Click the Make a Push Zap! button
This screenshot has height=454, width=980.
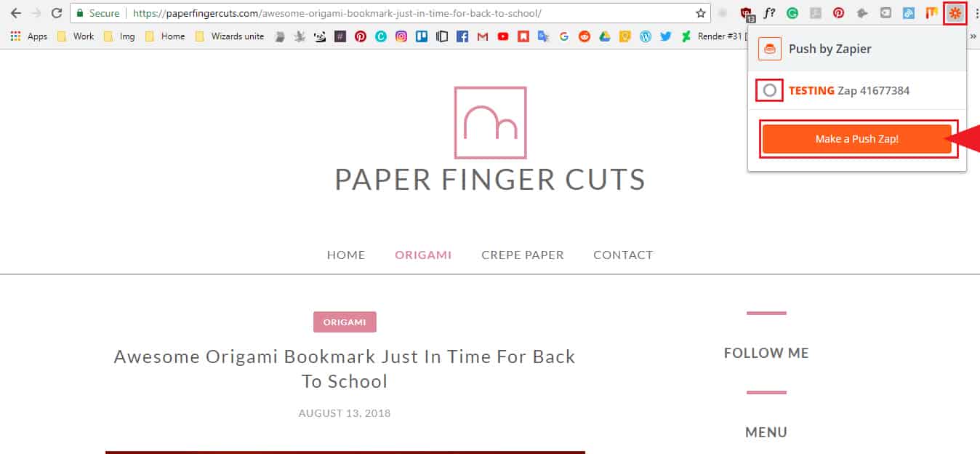click(857, 139)
